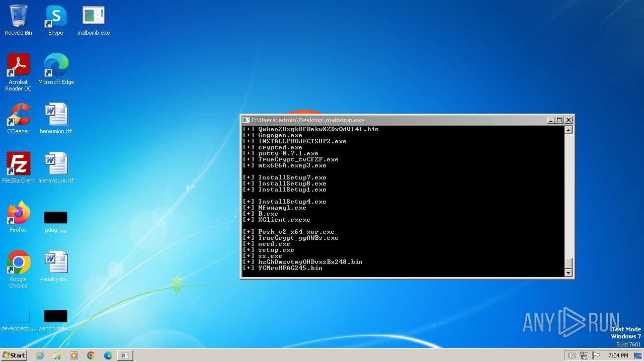Select the menmature.rtf document icon

tap(56, 168)
